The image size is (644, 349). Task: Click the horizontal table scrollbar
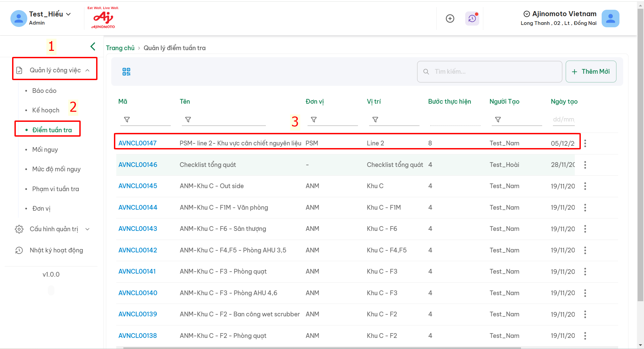(x=322, y=348)
